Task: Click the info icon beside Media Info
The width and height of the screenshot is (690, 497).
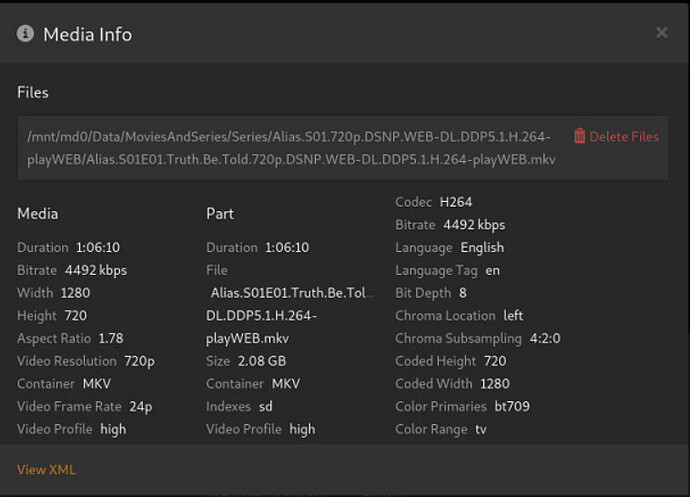Action: 25,34
